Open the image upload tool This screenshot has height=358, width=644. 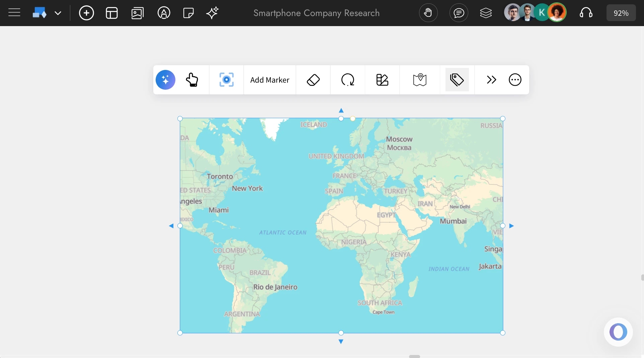point(137,13)
